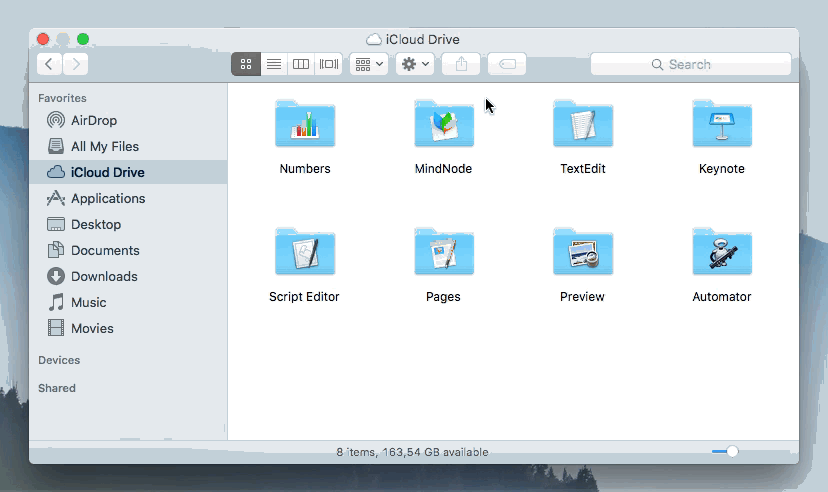Click the Favorites sidebar heading

coord(62,98)
